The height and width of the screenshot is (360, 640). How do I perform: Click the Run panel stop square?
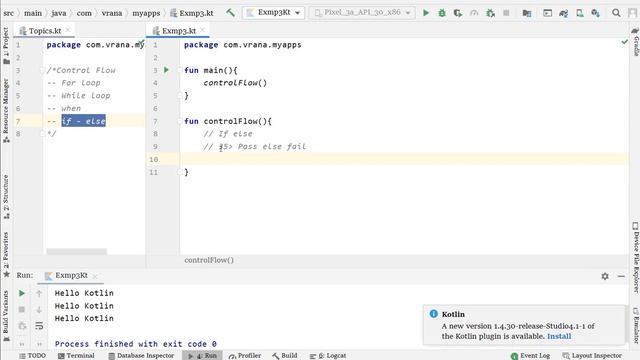[22, 309]
